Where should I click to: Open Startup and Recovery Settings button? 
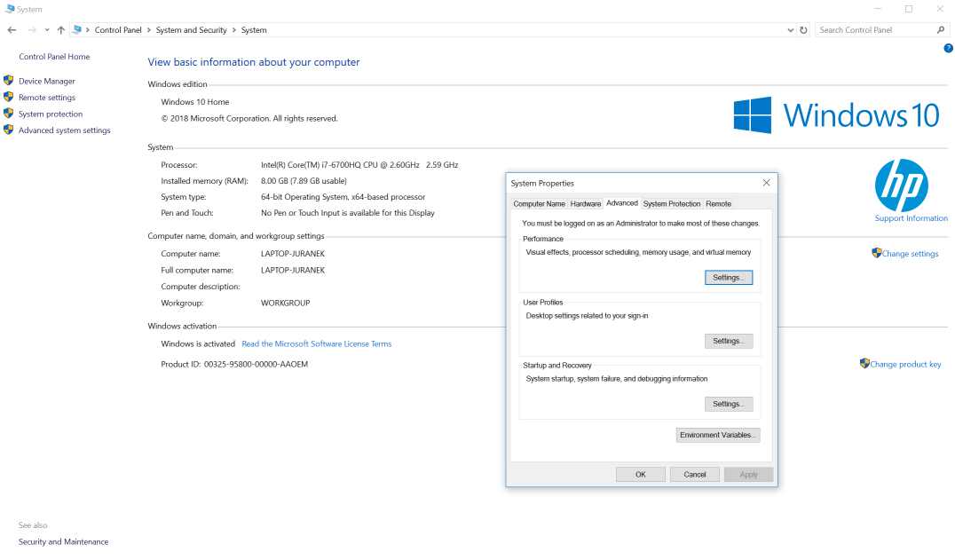coord(729,404)
